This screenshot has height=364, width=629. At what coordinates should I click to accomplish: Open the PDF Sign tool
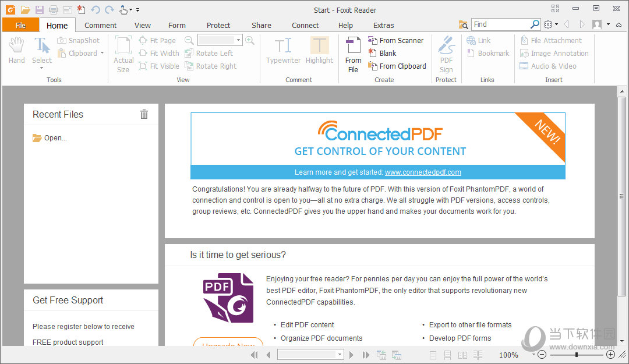tap(446, 54)
